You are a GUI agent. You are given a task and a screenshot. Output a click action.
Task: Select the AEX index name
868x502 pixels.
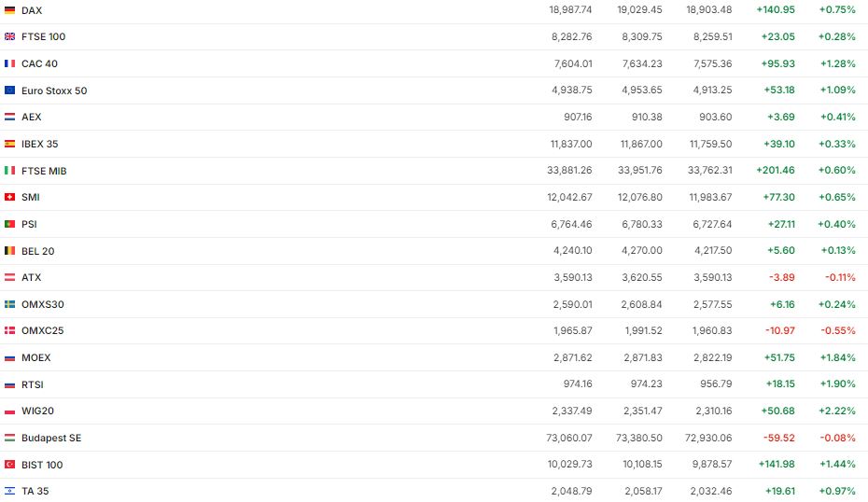coord(31,117)
